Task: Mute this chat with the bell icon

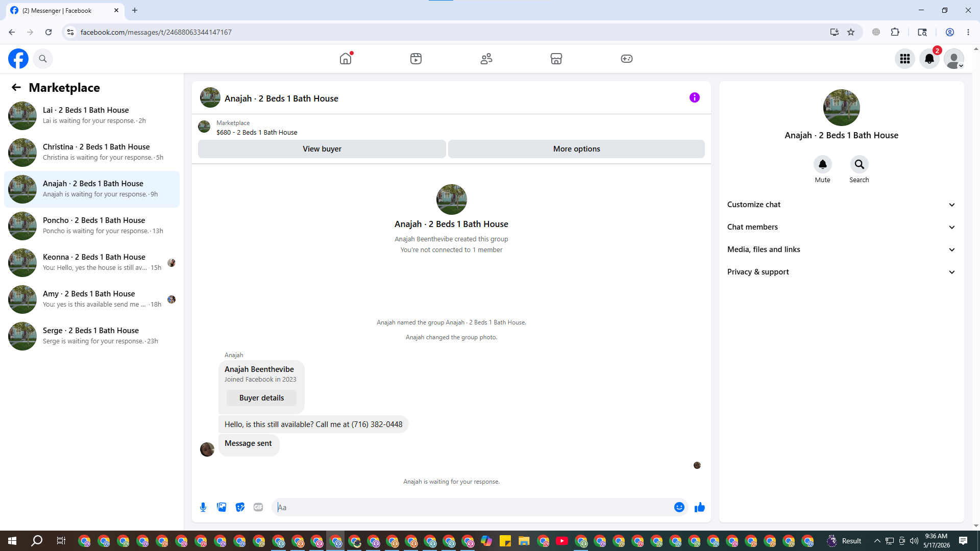Action: point(823,164)
